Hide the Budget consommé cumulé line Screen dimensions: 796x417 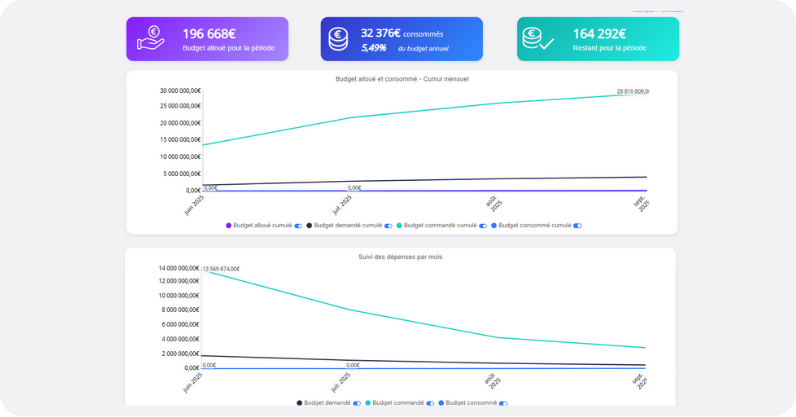[x=577, y=226]
